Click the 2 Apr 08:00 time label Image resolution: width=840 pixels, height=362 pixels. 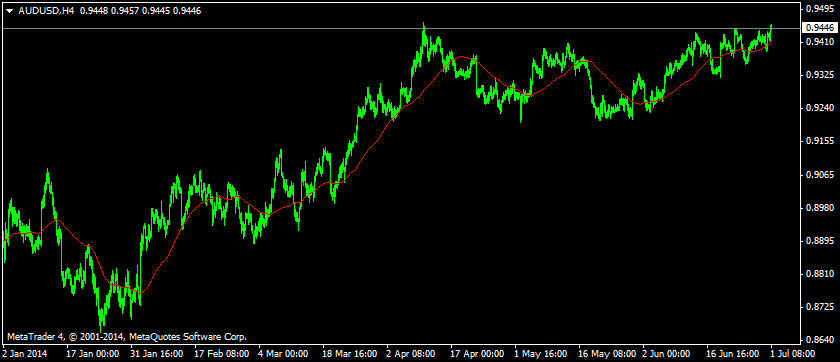click(411, 354)
